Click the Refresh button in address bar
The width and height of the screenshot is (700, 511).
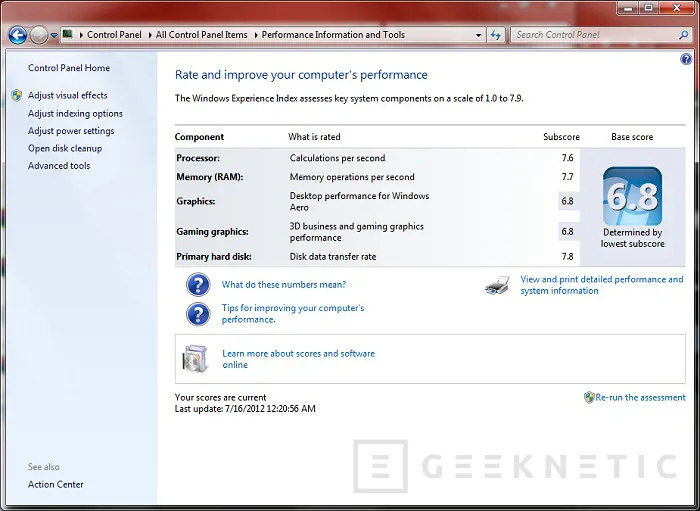(x=496, y=35)
